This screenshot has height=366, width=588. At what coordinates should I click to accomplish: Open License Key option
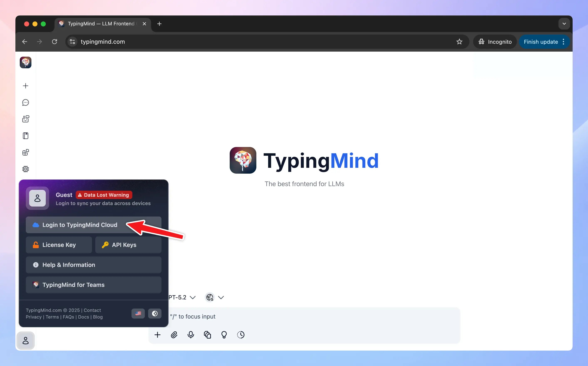(59, 245)
